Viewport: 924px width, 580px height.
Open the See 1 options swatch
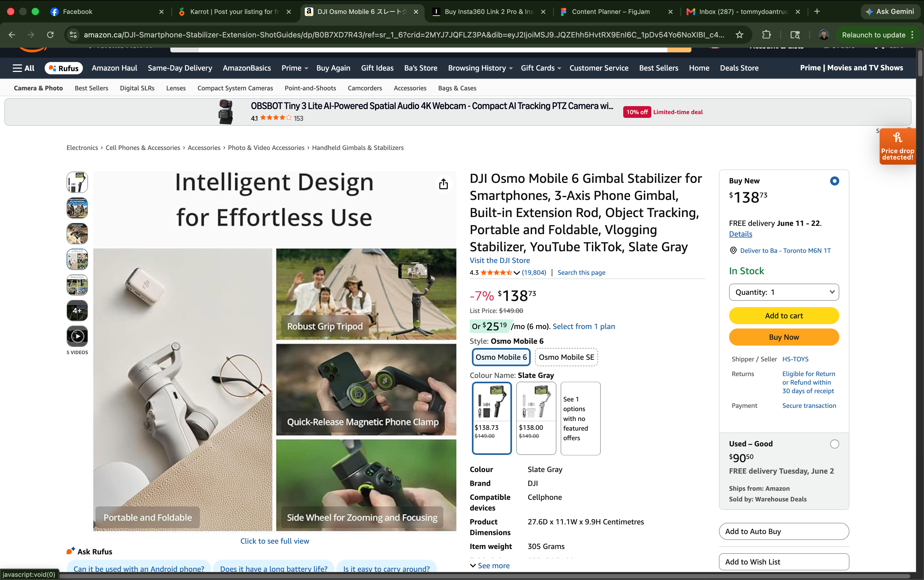tap(580, 418)
